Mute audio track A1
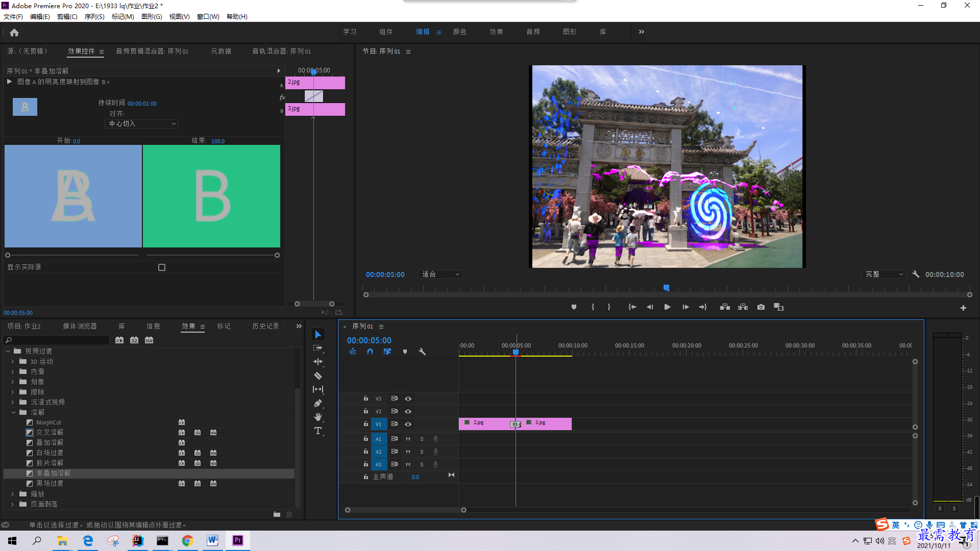The height and width of the screenshot is (551, 980). pyautogui.click(x=408, y=439)
